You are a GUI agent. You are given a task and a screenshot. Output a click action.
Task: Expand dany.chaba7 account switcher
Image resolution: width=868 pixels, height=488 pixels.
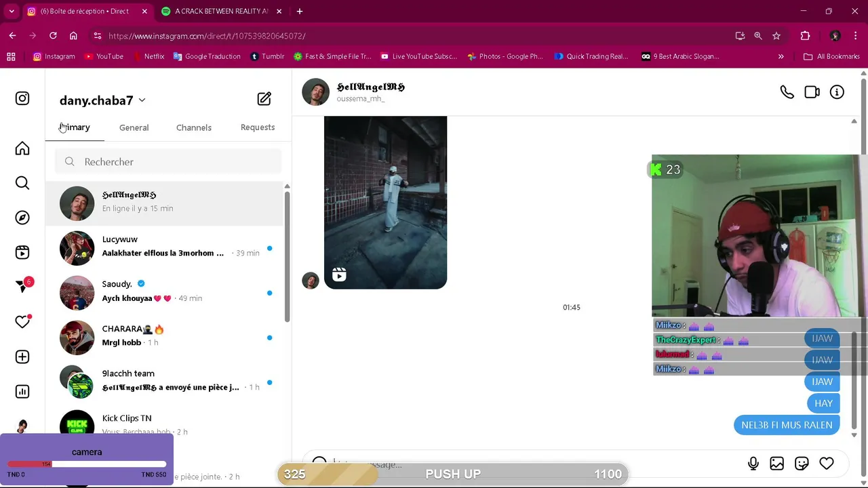coord(102,100)
